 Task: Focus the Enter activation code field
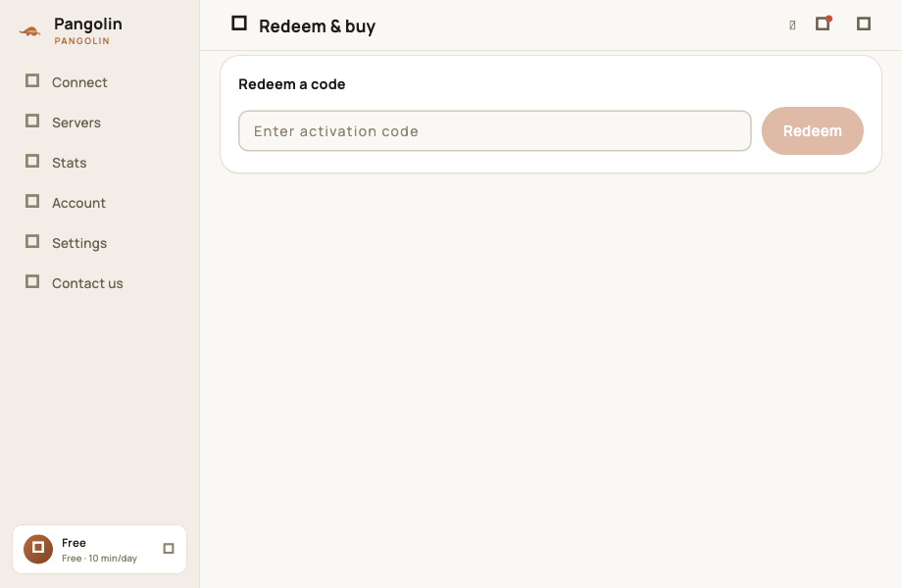495,131
